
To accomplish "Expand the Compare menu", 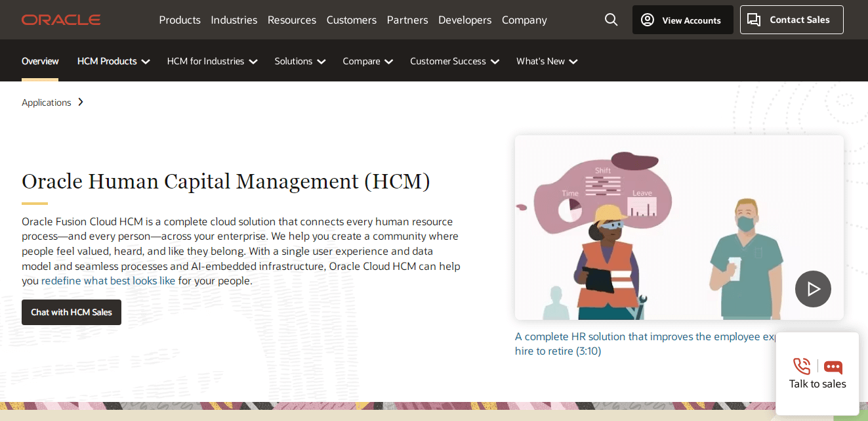I will (x=367, y=60).
